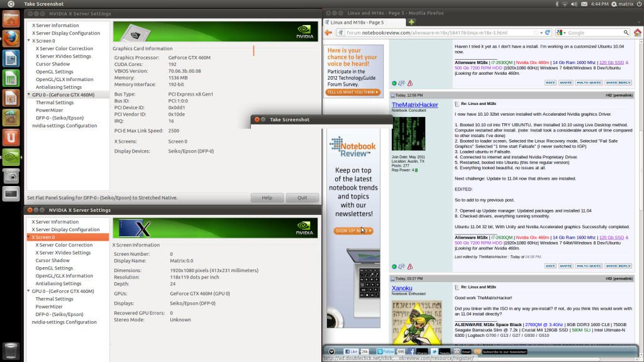This screenshot has width=644, height=362.
Task: Open Home Folder from the launcher
Action: coord(11,19)
